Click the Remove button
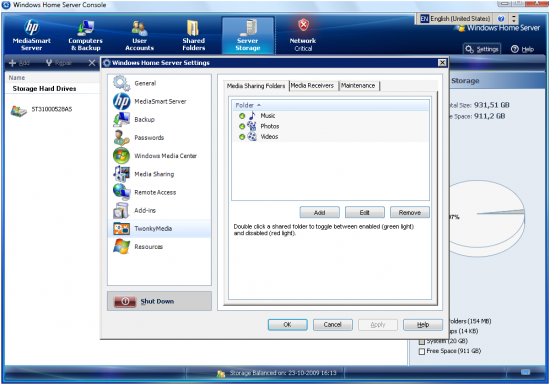The height and width of the screenshot is (385, 550). click(410, 212)
